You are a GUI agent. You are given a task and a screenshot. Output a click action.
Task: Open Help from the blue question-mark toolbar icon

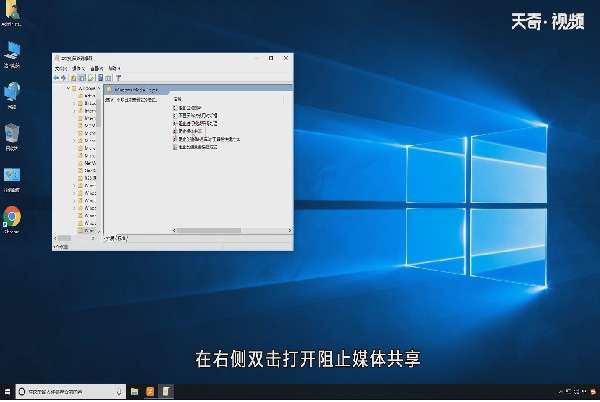pos(100,78)
